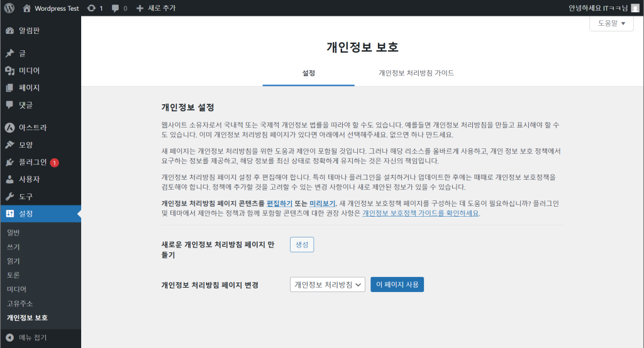The image size is (644, 348).
Task: Open the Wordpress Test site home link
Action: click(51, 8)
